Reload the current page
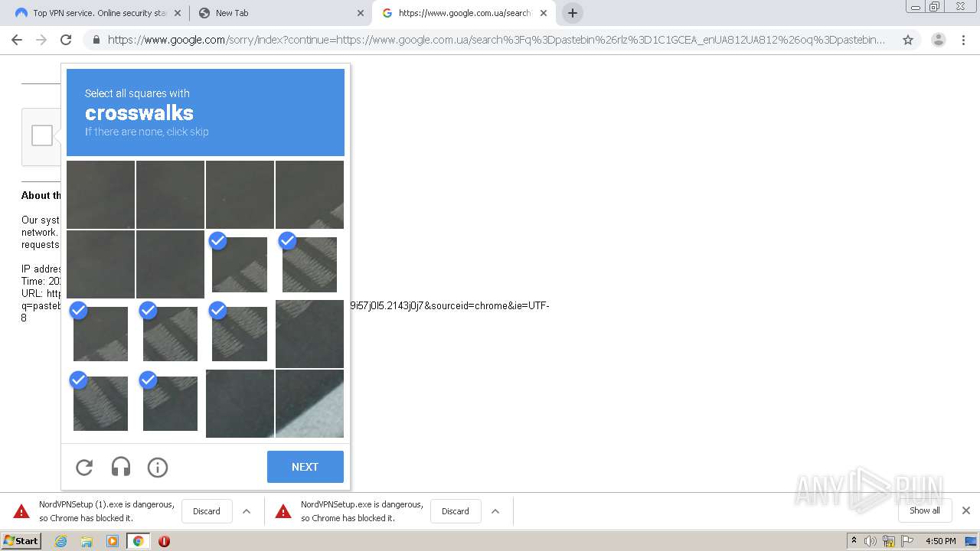Screen dimensions: 980x551 (66, 40)
